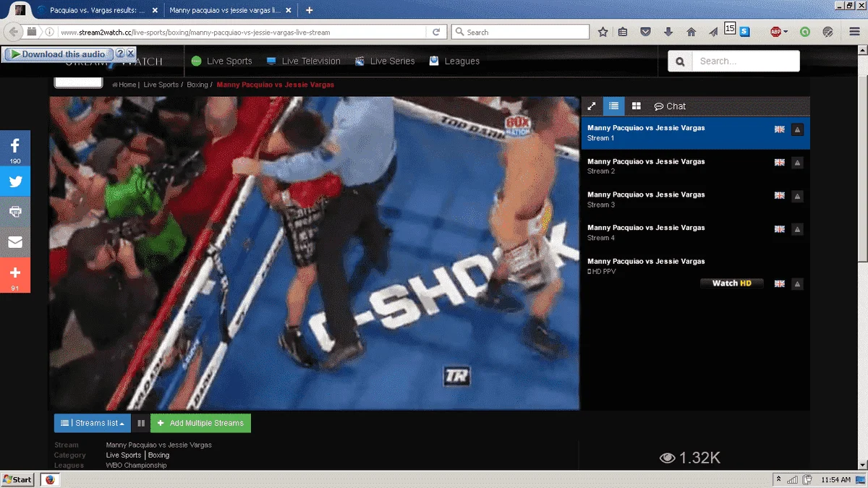
Task: Open the Streams list dropdown
Action: point(92,423)
